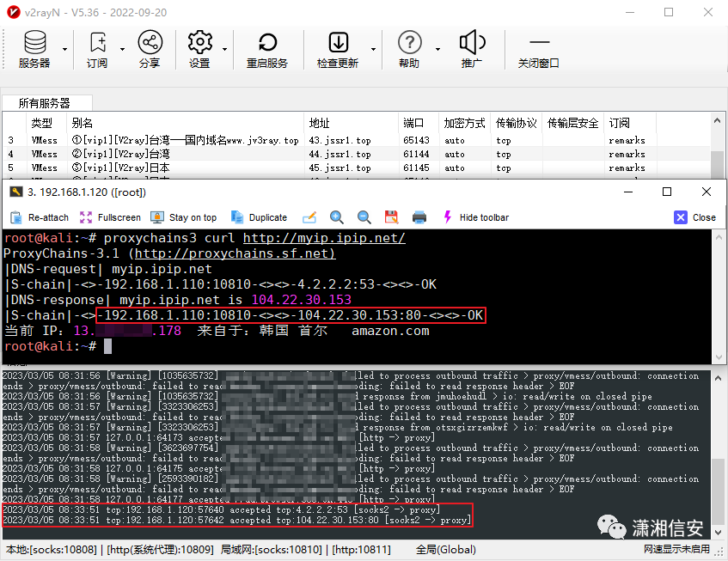This screenshot has height=561, width=728.
Task: Sort by the 传输协议 column header
Action: pyautogui.click(x=517, y=123)
